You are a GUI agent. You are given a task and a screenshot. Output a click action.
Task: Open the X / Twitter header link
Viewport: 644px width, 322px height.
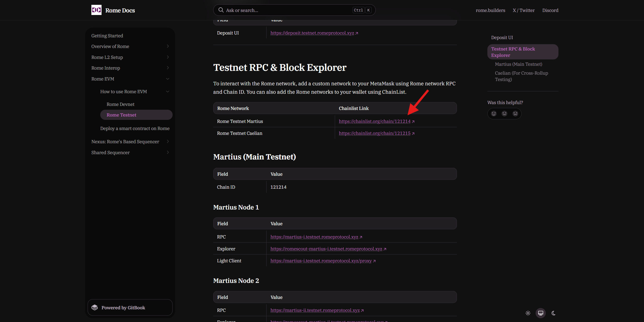tap(524, 10)
